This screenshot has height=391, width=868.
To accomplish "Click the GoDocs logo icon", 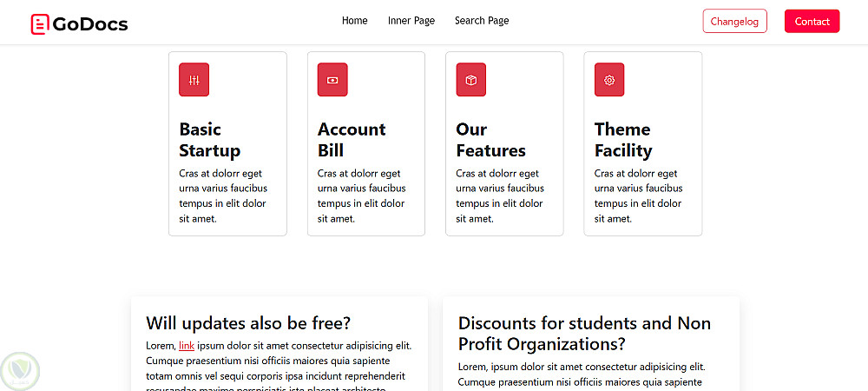I will (39, 24).
